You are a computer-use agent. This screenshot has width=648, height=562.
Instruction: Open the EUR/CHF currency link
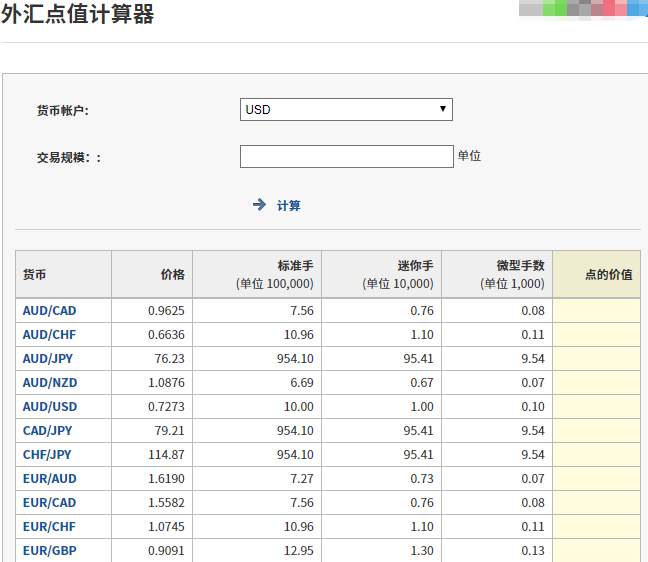(x=49, y=526)
